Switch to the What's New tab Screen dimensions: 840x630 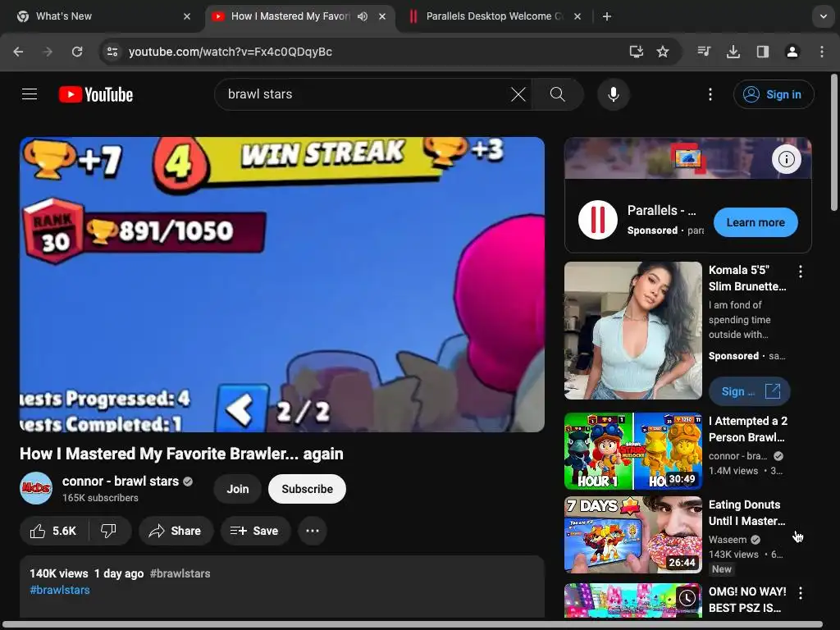click(x=103, y=16)
